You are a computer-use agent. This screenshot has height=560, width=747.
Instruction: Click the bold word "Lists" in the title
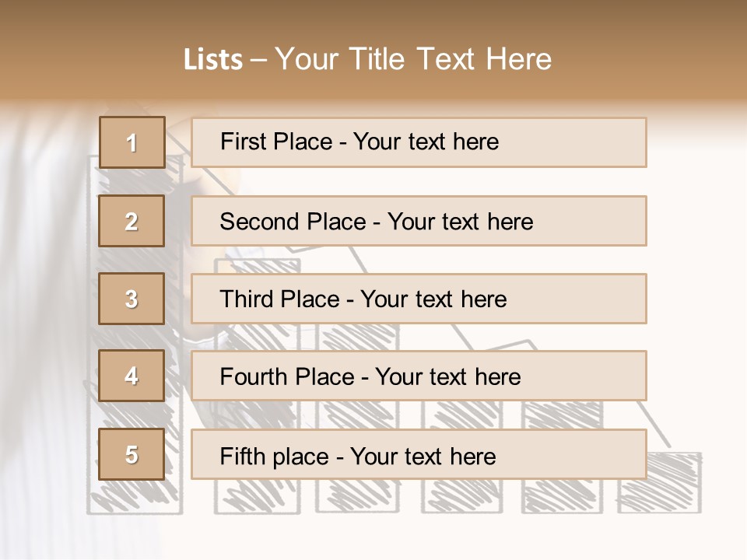coord(212,60)
